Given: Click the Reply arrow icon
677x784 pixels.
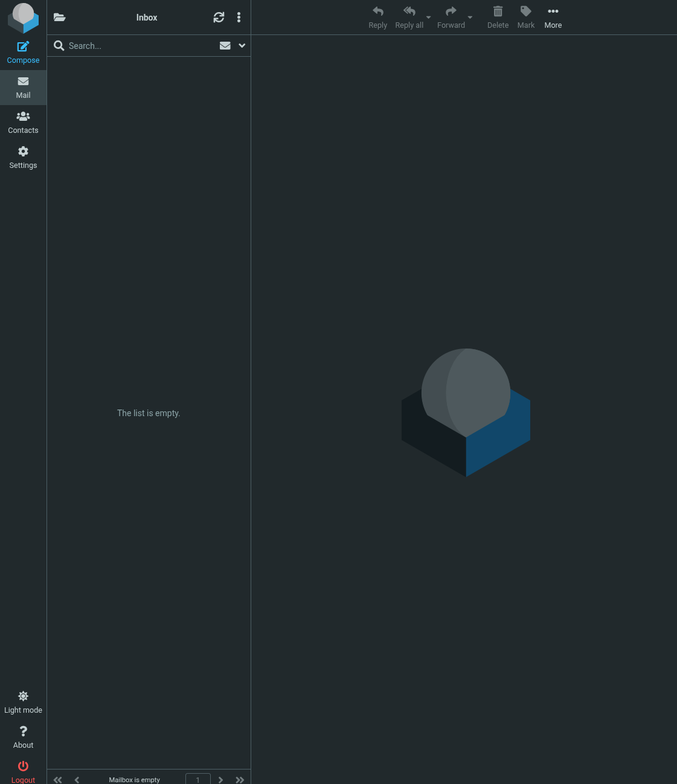Looking at the screenshot, I should [377, 12].
